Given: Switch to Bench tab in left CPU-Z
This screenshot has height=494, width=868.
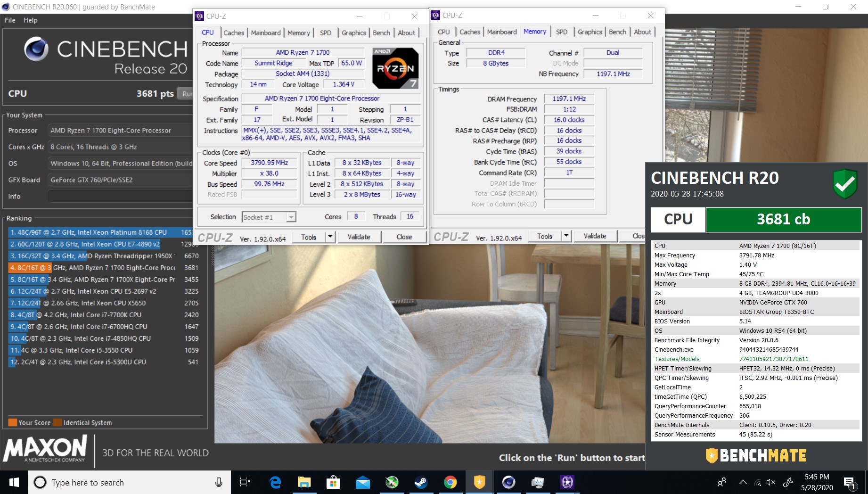Looking at the screenshot, I should click(x=381, y=33).
